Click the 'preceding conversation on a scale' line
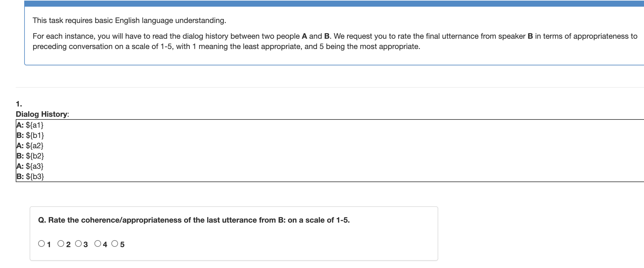Image resolution: width=644 pixels, height=268 pixels. click(226, 47)
